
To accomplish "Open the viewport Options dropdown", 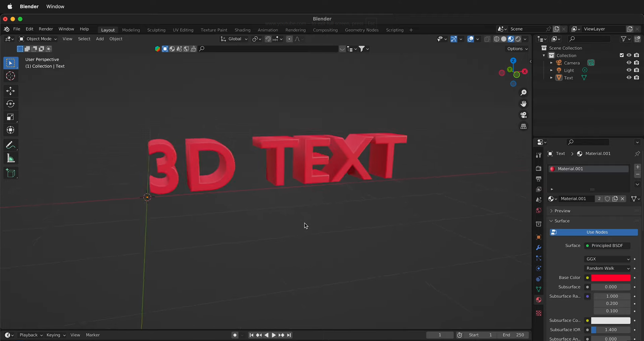I will point(517,49).
